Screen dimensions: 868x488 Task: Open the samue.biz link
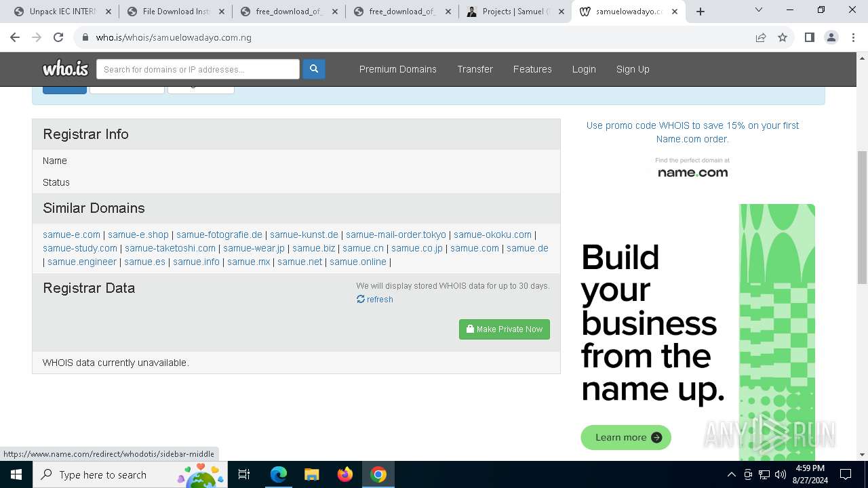313,248
